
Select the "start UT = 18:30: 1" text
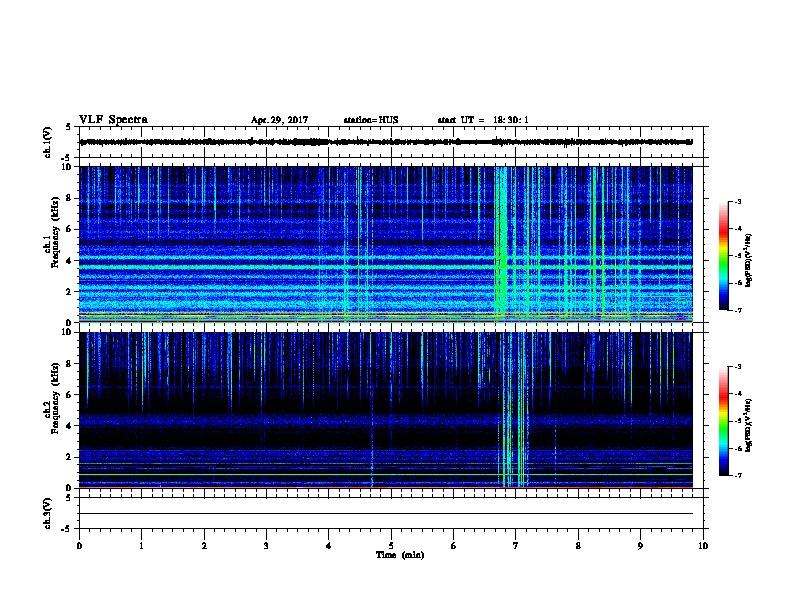(483, 120)
